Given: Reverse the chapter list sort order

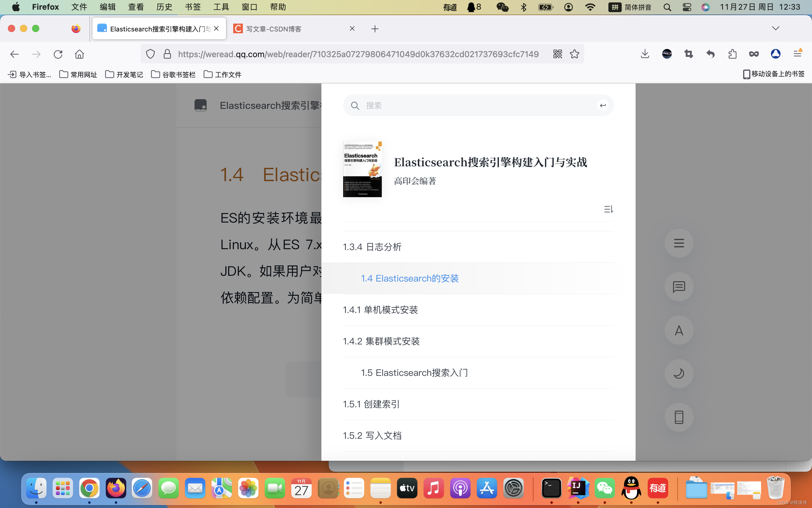Looking at the screenshot, I should click(608, 209).
